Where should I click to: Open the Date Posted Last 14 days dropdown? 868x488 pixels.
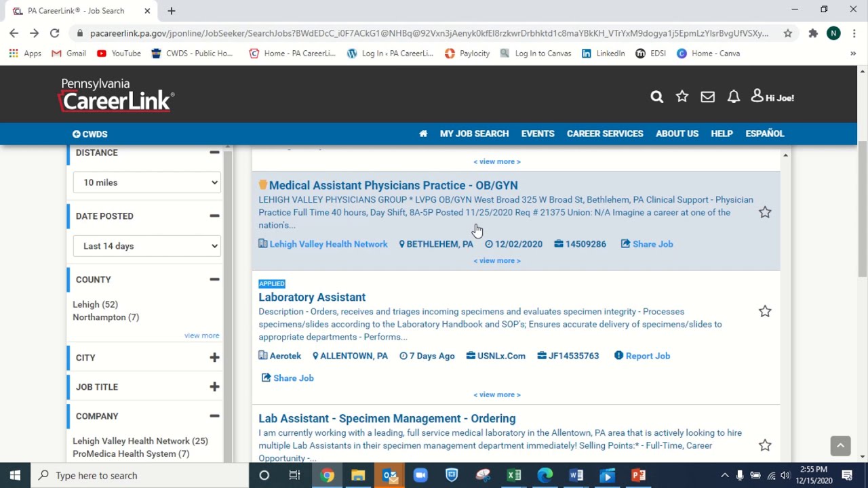point(146,246)
